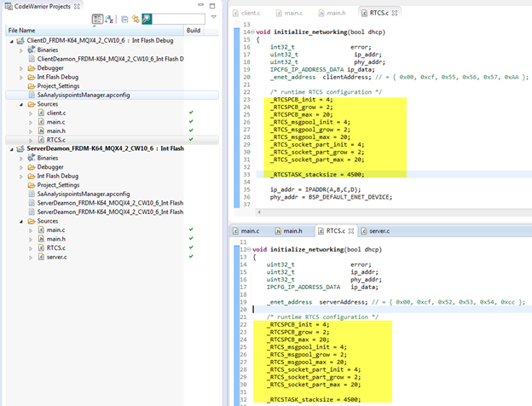This screenshot has width=532, height=406.
Task: Click in the project filter text field
Action: 178,19
